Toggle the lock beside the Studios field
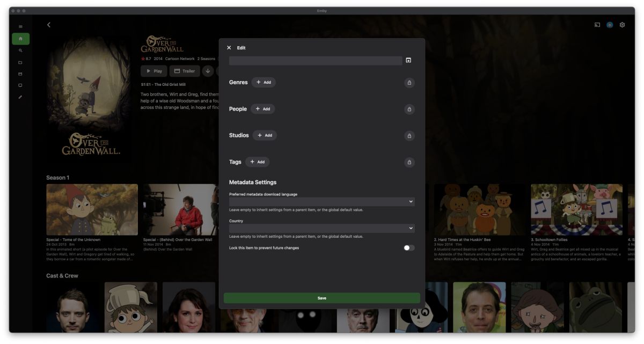 point(409,135)
